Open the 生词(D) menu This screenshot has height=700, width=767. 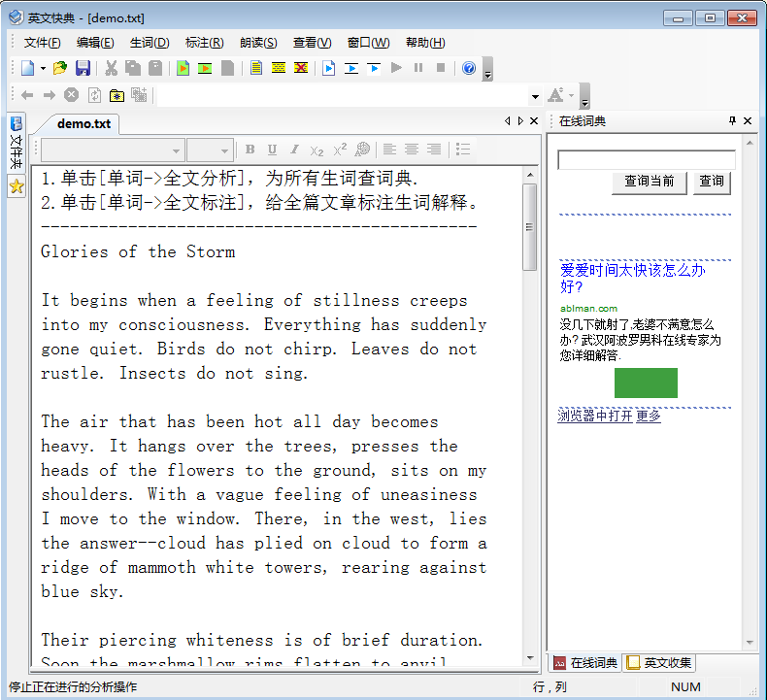150,43
